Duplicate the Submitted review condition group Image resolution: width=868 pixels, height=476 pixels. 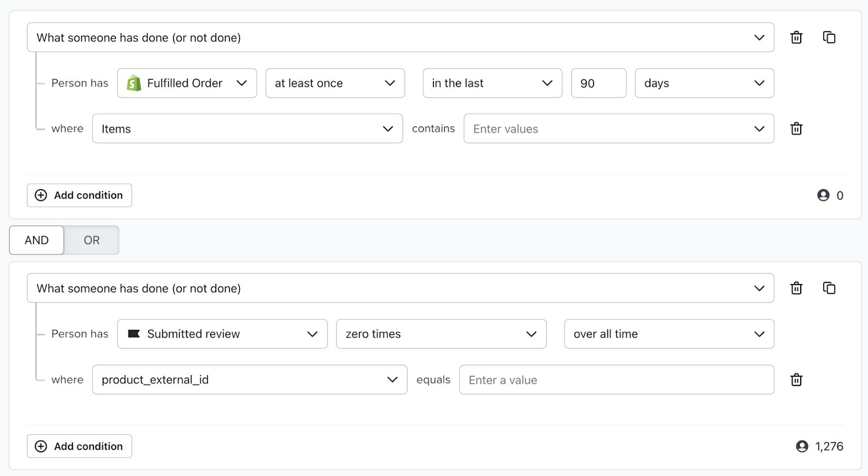(829, 288)
